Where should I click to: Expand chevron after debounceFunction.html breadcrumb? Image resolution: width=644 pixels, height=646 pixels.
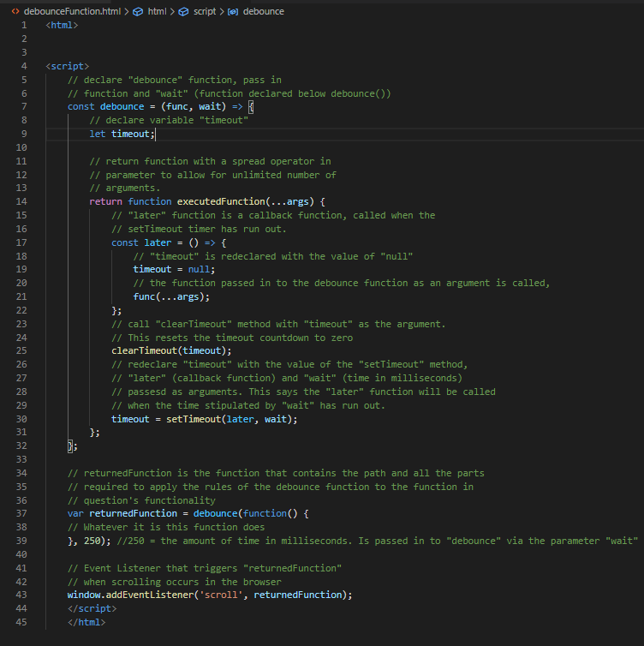[x=127, y=11]
